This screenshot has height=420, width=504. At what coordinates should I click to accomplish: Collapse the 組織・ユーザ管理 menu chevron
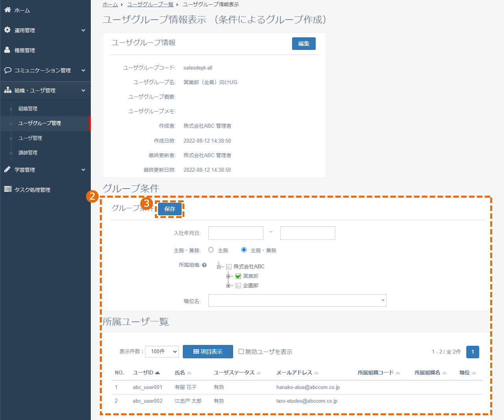pos(83,90)
